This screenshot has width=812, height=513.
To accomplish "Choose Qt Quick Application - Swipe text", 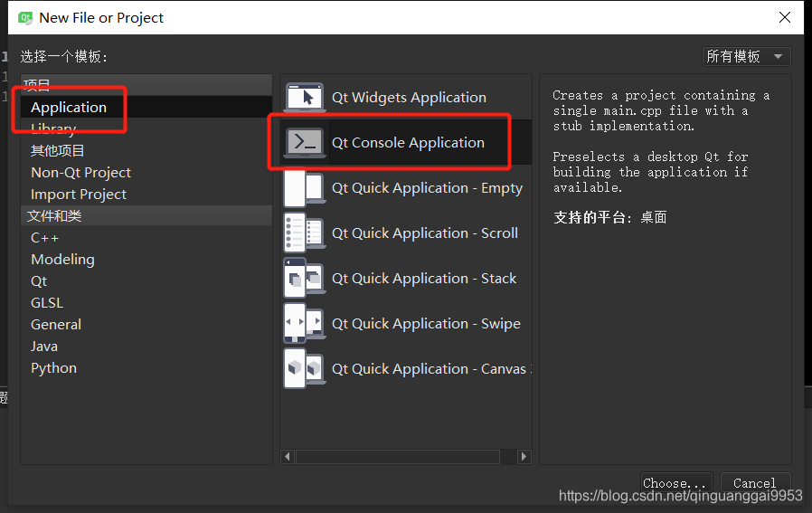I will pos(426,323).
